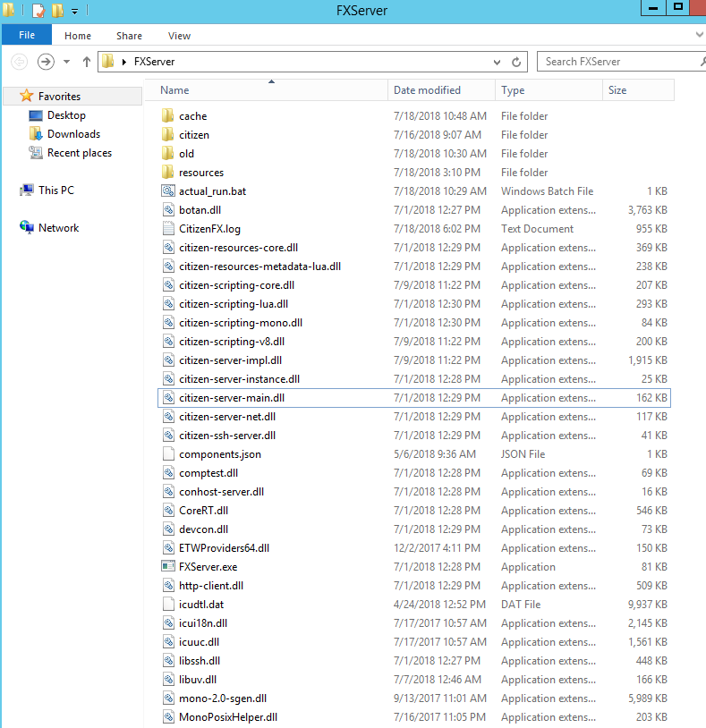Select the Network icon in sidebar

click(x=27, y=227)
